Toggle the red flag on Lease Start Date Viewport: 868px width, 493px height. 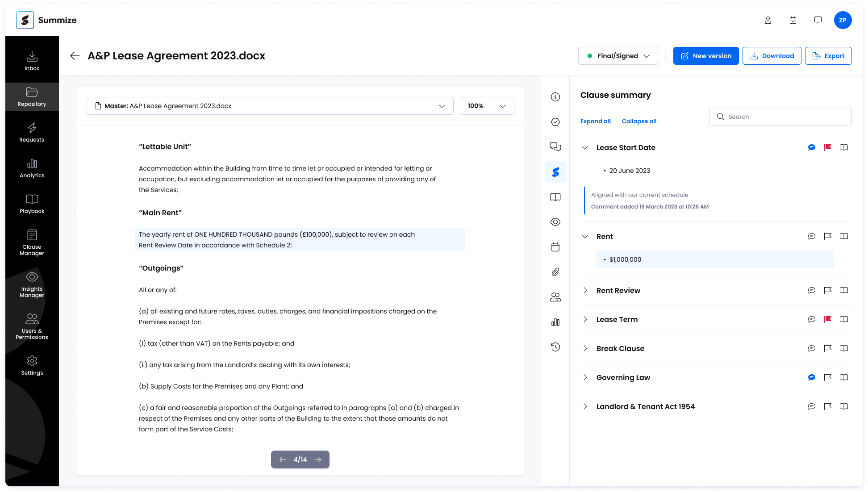[828, 147]
